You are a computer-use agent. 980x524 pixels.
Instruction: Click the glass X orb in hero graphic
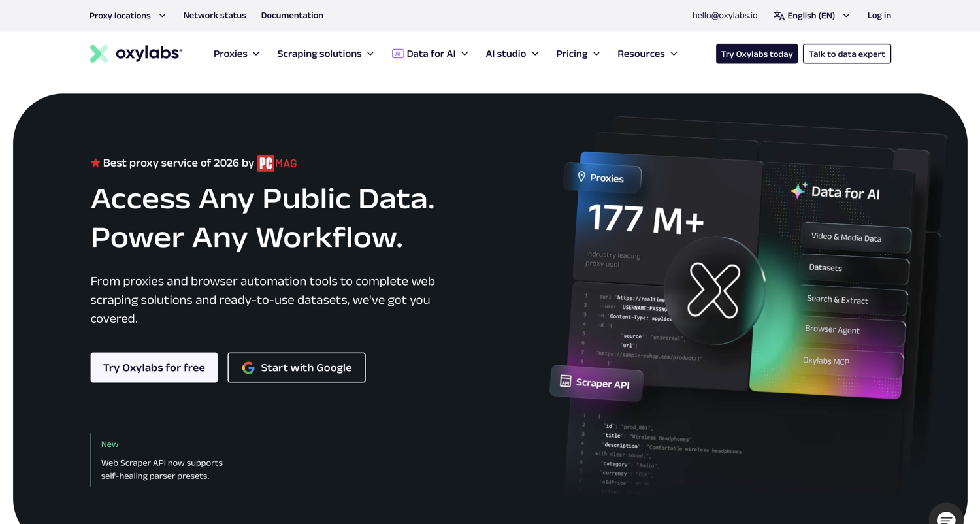click(714, 290)
